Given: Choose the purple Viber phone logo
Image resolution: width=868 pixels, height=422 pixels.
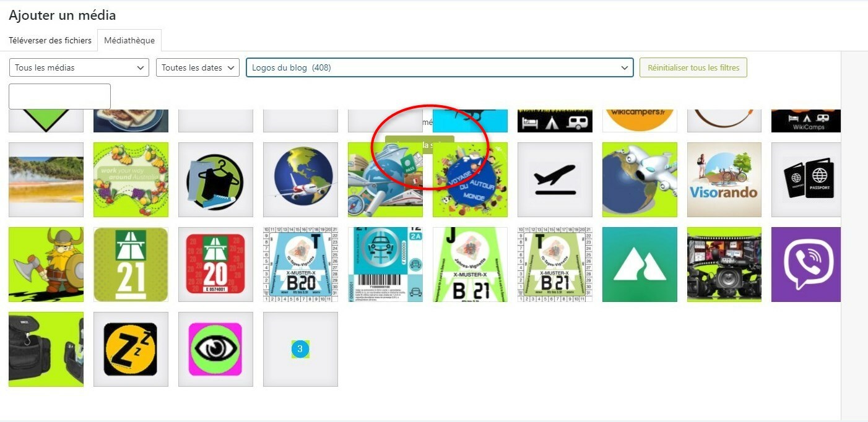Looking at the screenshot, I should click(806, 264).
